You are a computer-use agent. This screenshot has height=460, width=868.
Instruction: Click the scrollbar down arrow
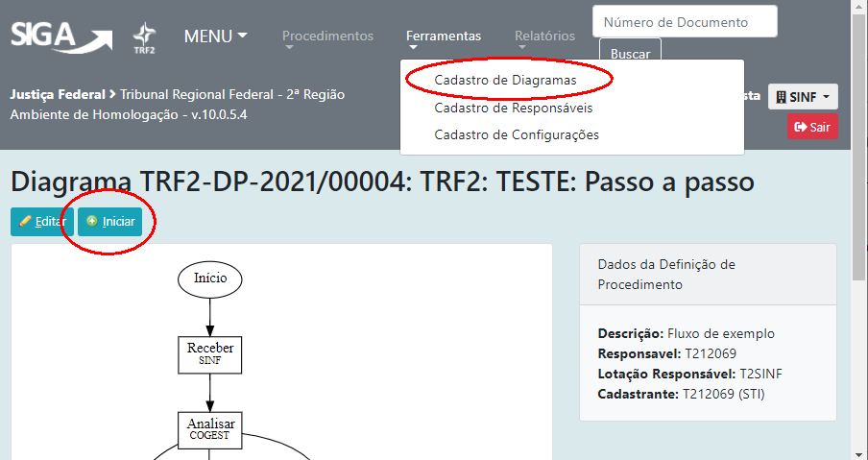click(x=859, y=451)
